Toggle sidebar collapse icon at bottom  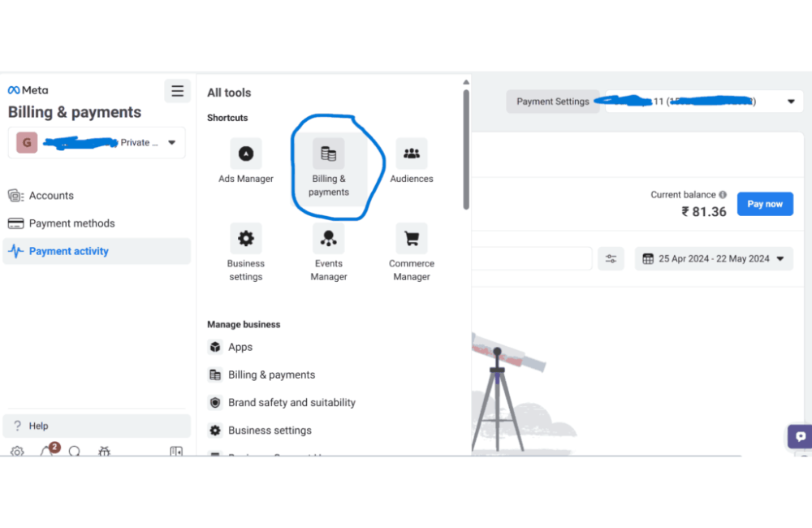[x=176, y=452]
